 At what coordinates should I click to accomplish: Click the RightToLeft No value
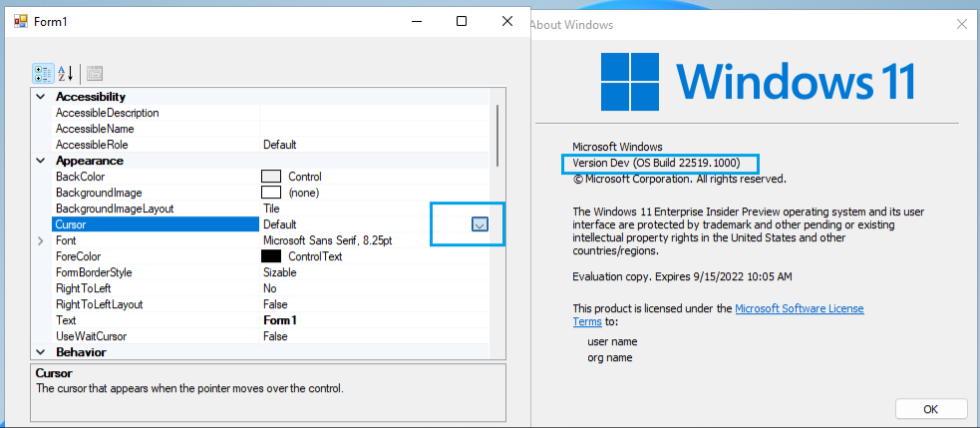(270, 288)
